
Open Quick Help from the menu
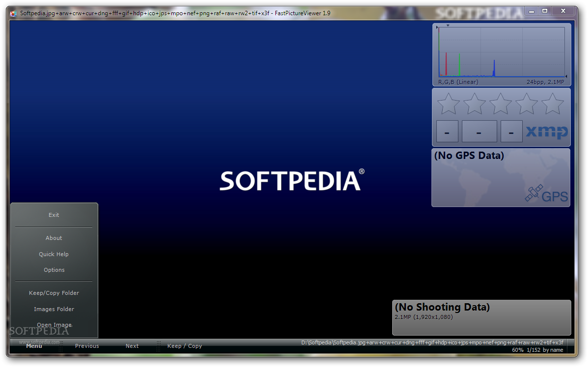(54, 254)
